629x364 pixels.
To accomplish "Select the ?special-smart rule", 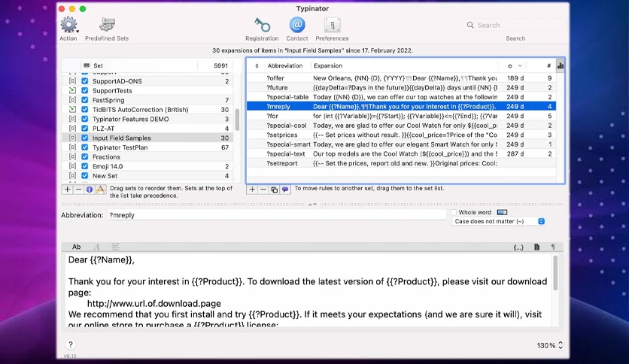I will pyautogui.click(x=401, y=144).
